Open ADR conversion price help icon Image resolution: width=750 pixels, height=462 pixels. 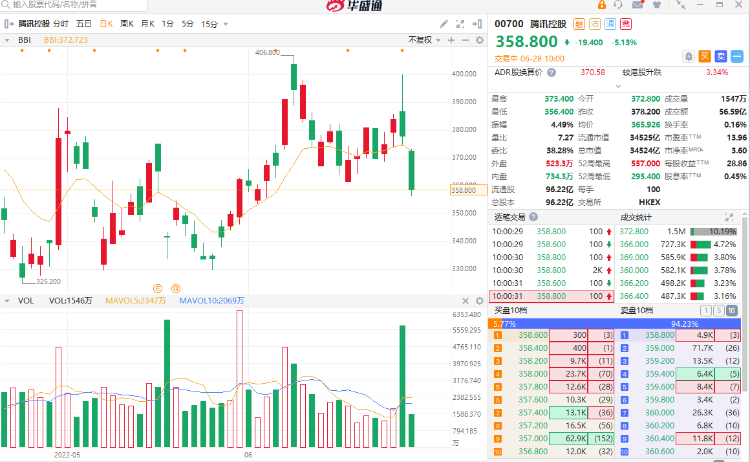pos(551,73)
